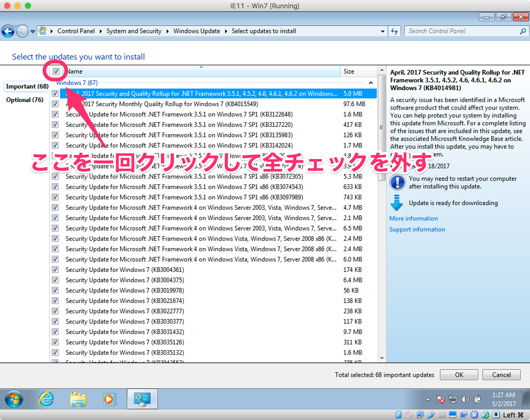The width and height of the screenshot is (530, 420).
Task: Click the VirtualBox optical disc status icon
Action: (409, 415)
